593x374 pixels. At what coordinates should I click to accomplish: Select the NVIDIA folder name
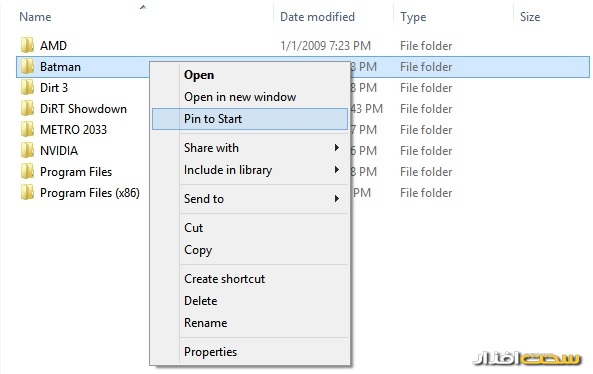coord(59,151)
